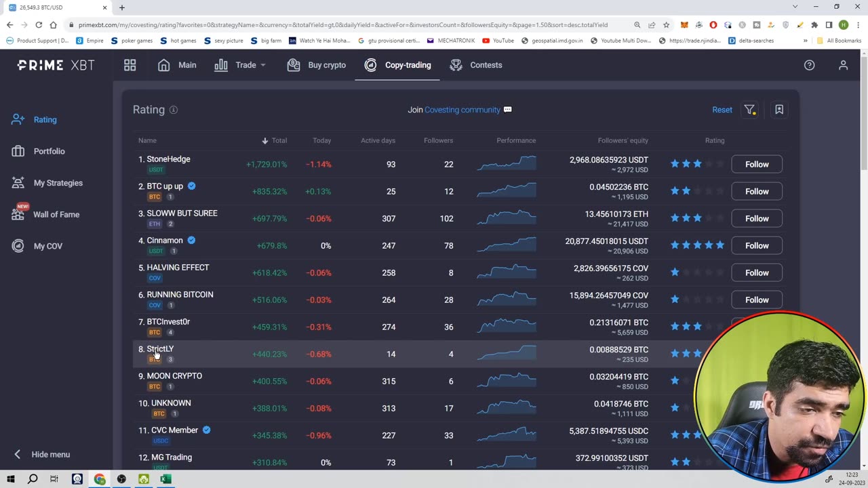Follow the HALVING EFFECT strategy
This screenshot has width=868, height=488.
[757, 272]
